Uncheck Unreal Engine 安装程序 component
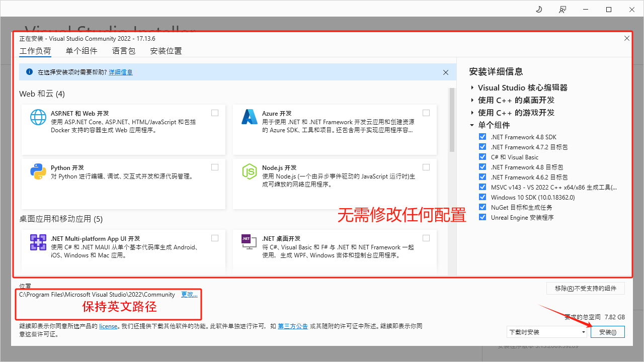 [x=483, y=217]
